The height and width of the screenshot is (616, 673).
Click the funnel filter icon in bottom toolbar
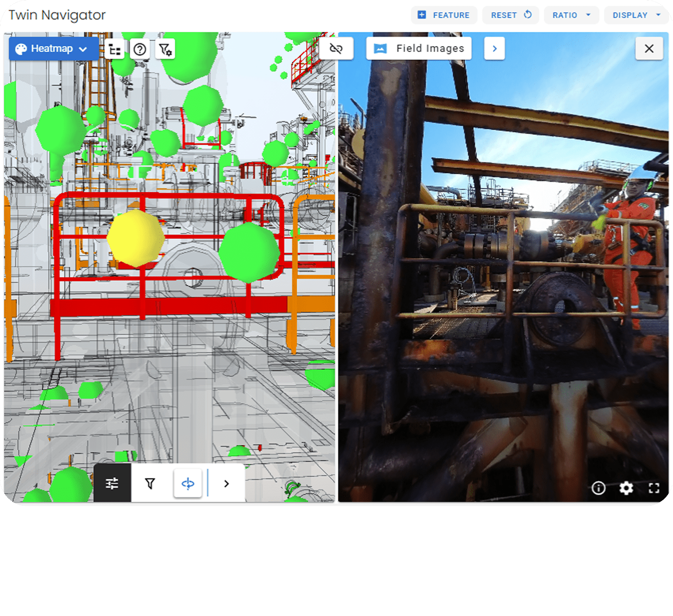(150, 484)
